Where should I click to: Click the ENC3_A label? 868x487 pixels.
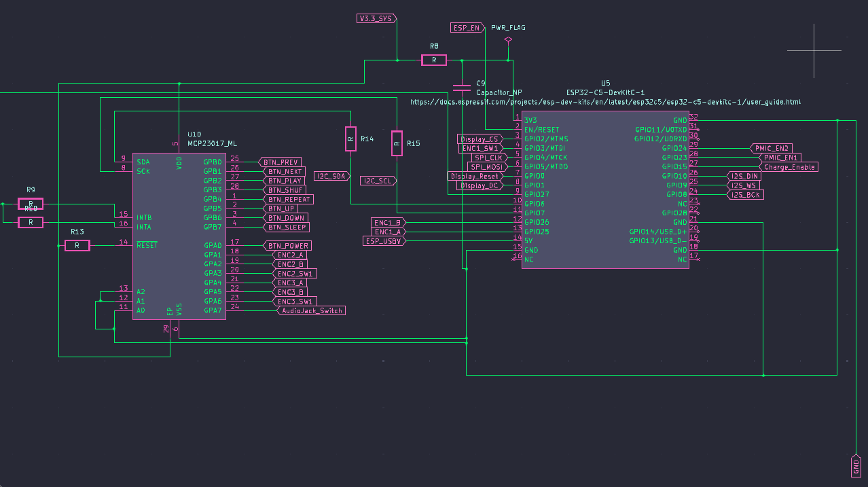[290, 283]
